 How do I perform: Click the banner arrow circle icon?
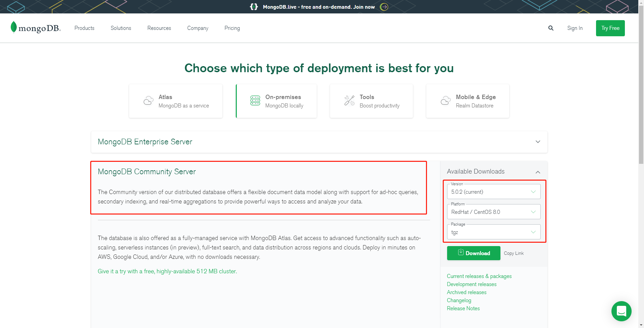click(384, 7)
